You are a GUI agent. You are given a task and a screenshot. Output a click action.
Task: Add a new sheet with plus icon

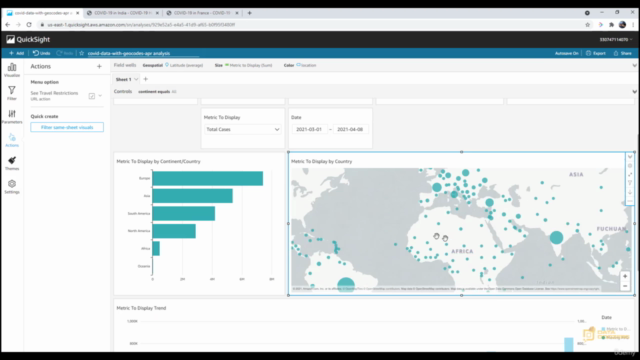(146, 79)
